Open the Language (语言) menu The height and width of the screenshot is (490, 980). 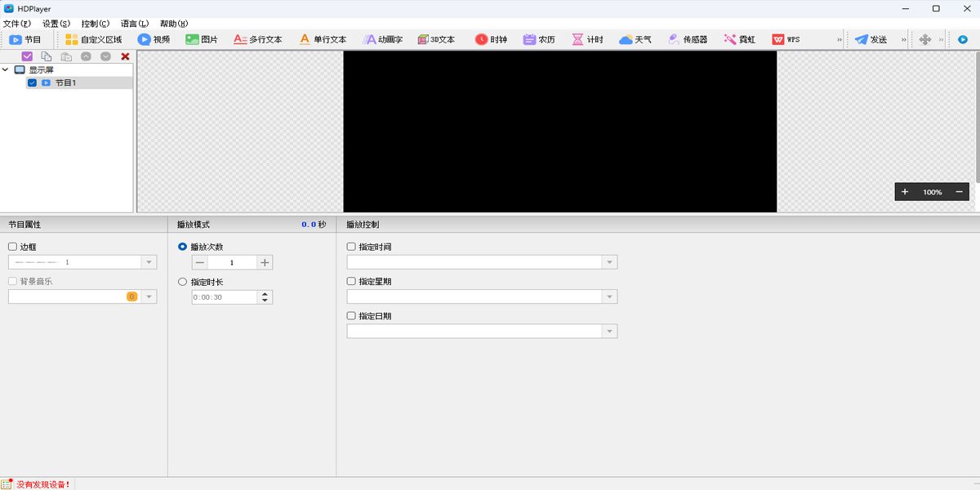134,24
